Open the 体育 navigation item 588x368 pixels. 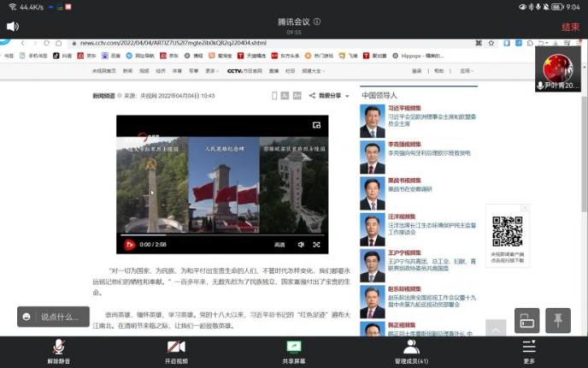177,70
